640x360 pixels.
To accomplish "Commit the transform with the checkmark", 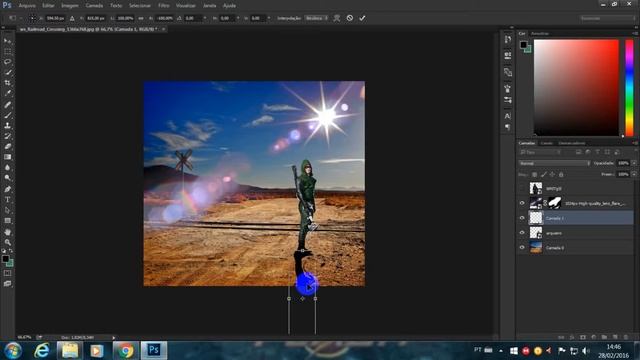I will coord(362,18).
